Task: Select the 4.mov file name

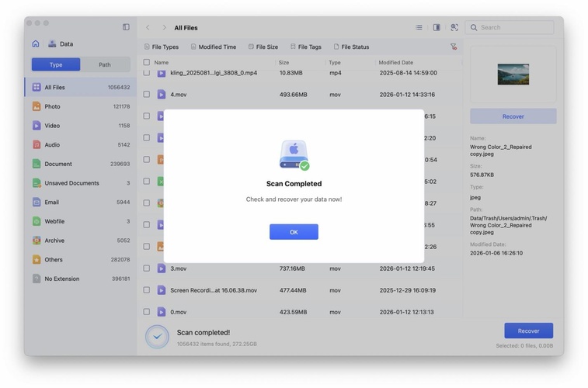Action: 179,95
